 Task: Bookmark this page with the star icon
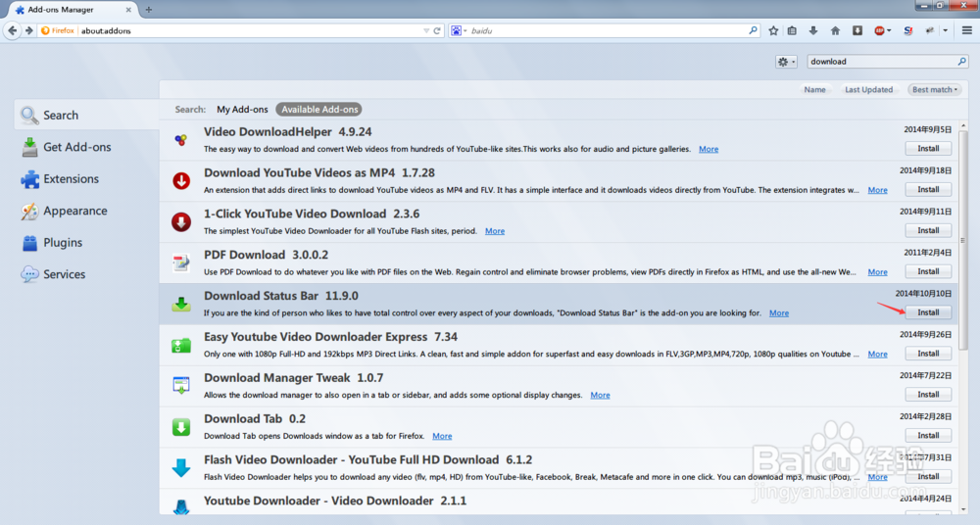coord(773,30)
